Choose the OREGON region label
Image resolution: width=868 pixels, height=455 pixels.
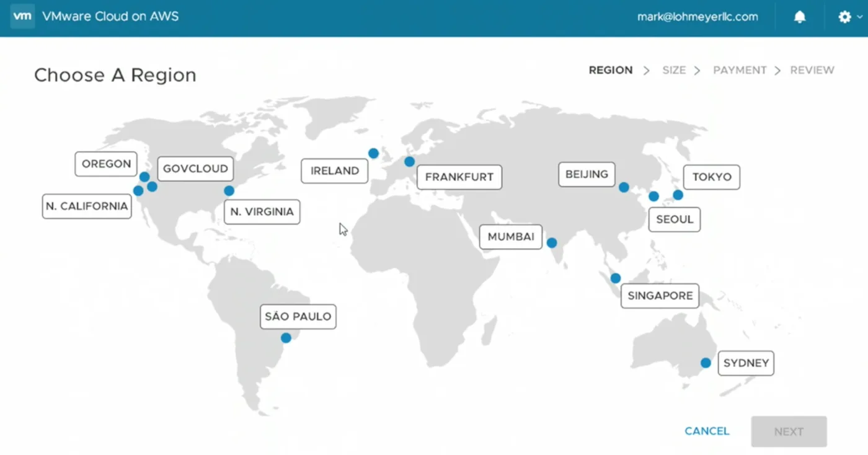(x=106, y=164)
